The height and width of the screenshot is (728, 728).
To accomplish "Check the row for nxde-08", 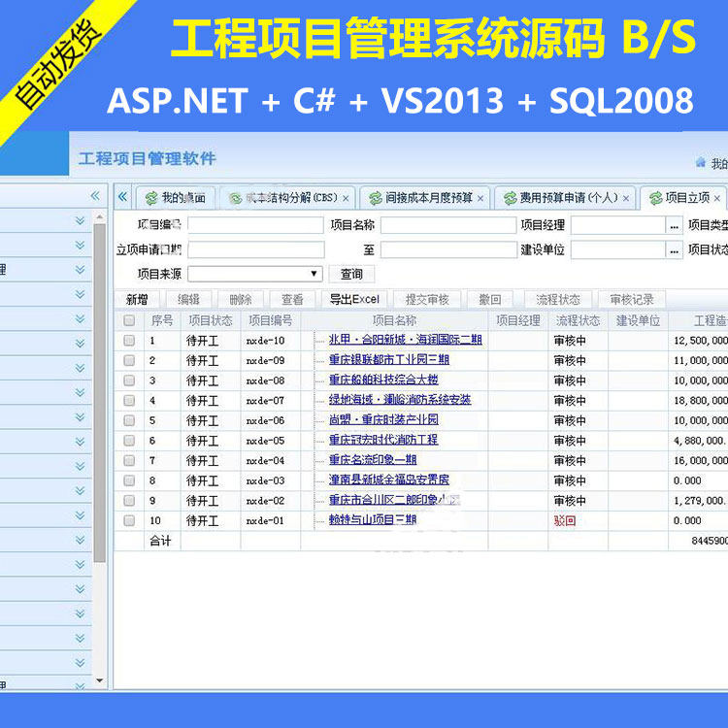I will click(x=129, y=381).
